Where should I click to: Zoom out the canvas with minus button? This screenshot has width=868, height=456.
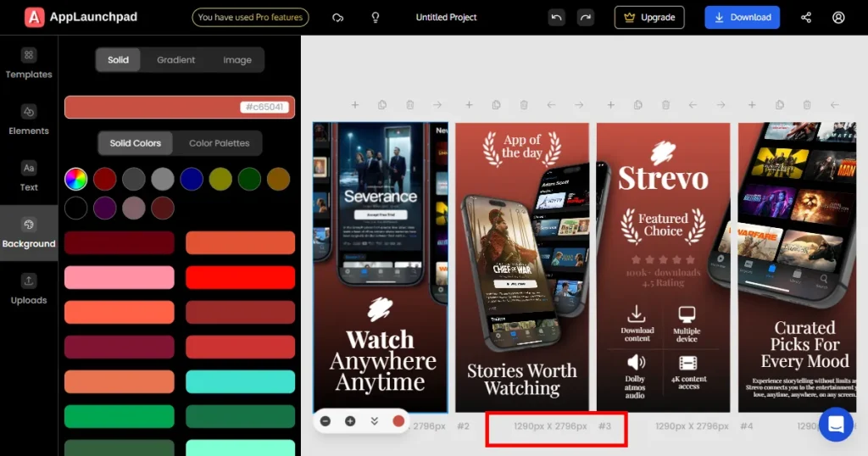pyautogui.click(x=325, y=421)
